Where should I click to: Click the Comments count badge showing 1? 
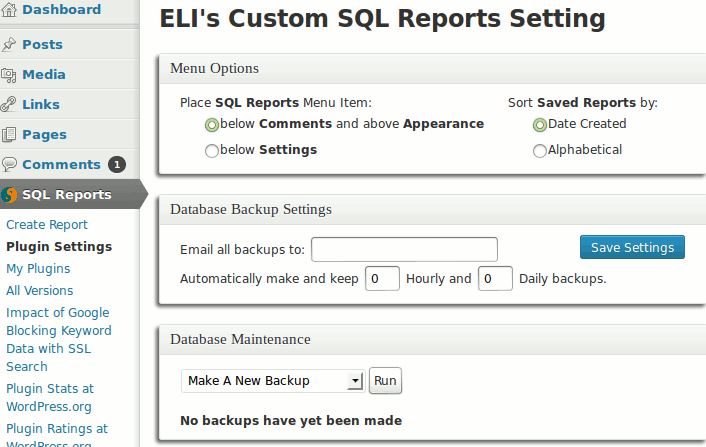117,165
